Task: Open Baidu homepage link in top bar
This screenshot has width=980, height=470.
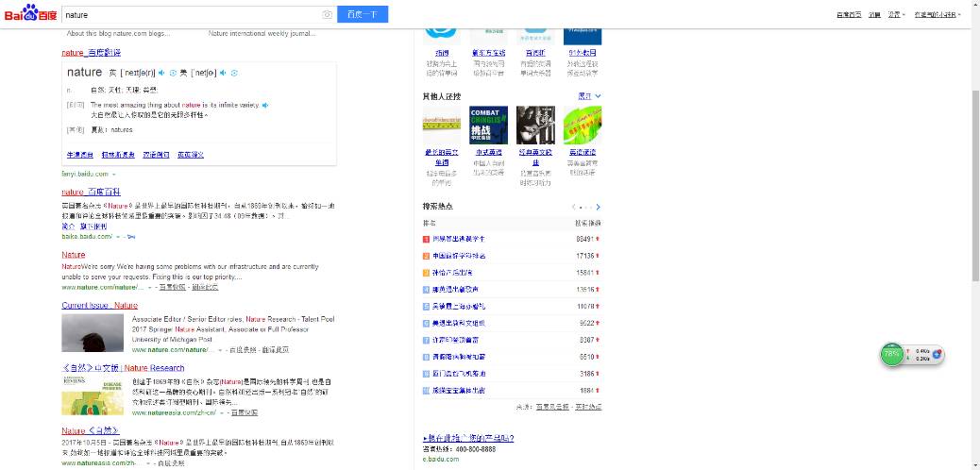Action: point(849,14)
